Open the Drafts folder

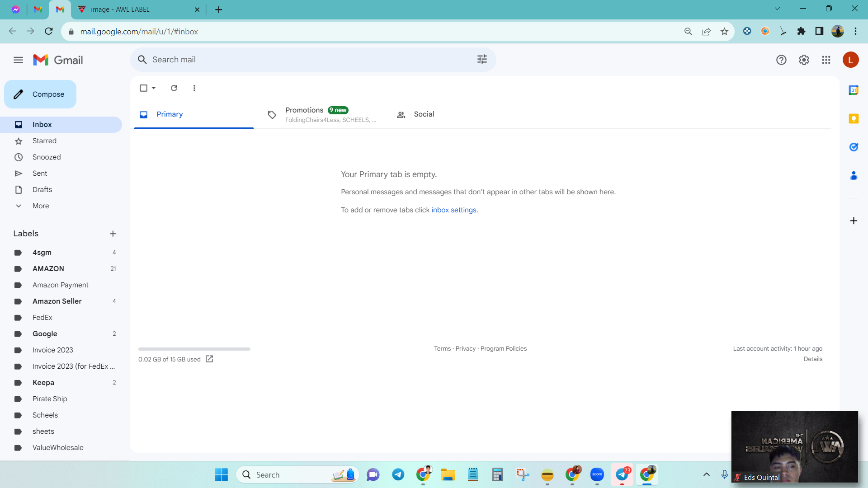(x=61, y=190)
